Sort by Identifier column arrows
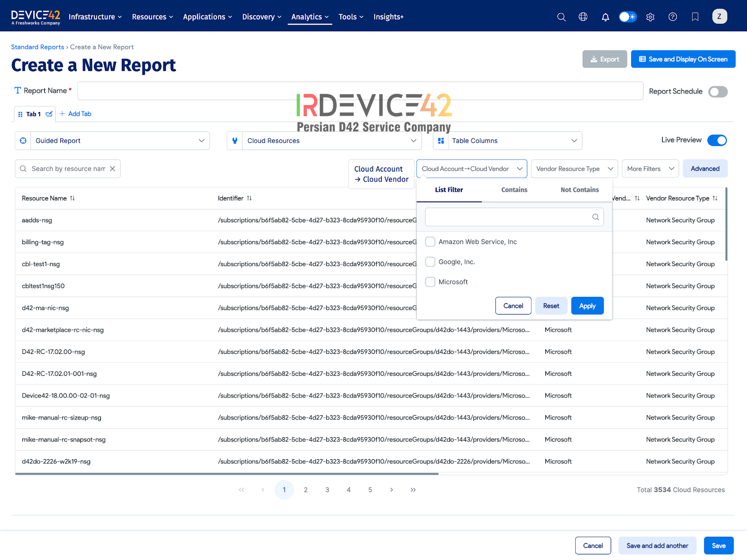 pyautogui.click(x=249, y=198)
